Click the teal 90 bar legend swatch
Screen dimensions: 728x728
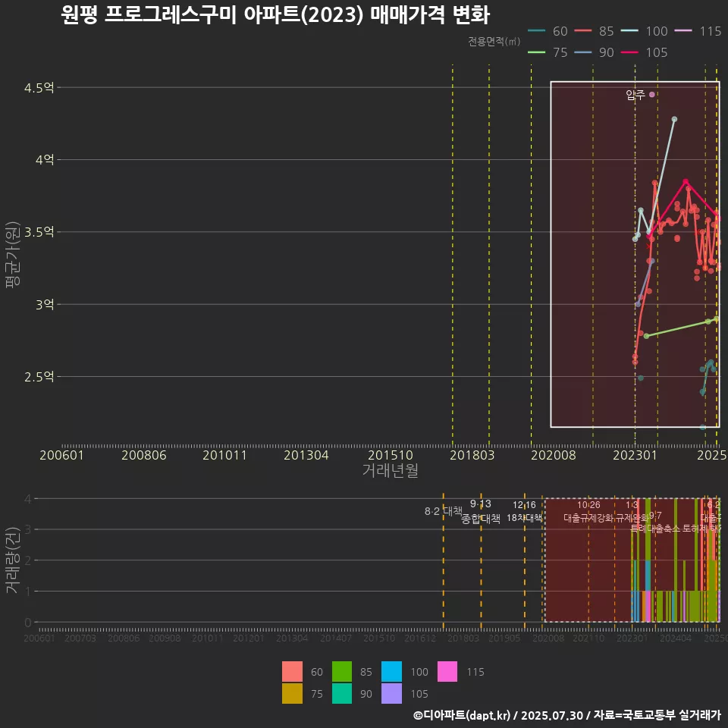point(342,693)
